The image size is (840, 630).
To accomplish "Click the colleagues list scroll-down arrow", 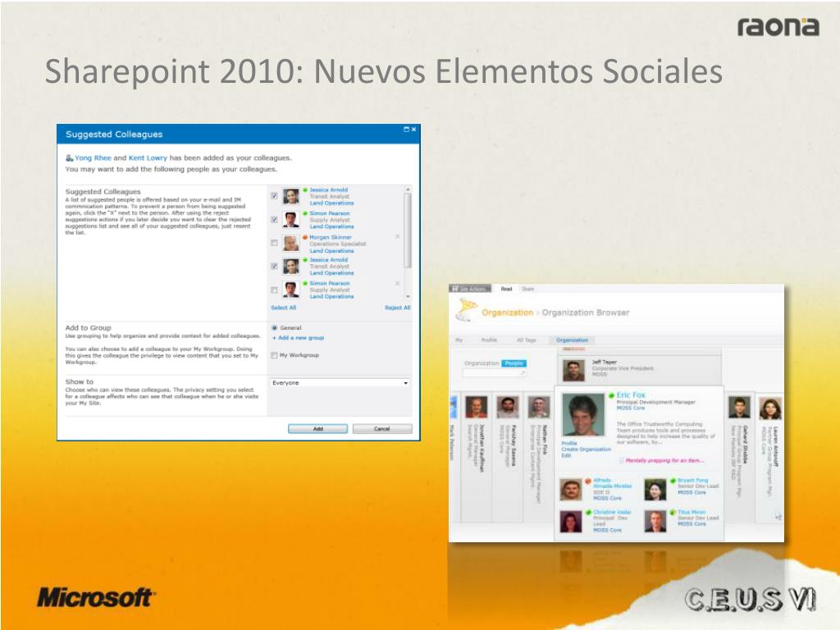I will [409, 296].
